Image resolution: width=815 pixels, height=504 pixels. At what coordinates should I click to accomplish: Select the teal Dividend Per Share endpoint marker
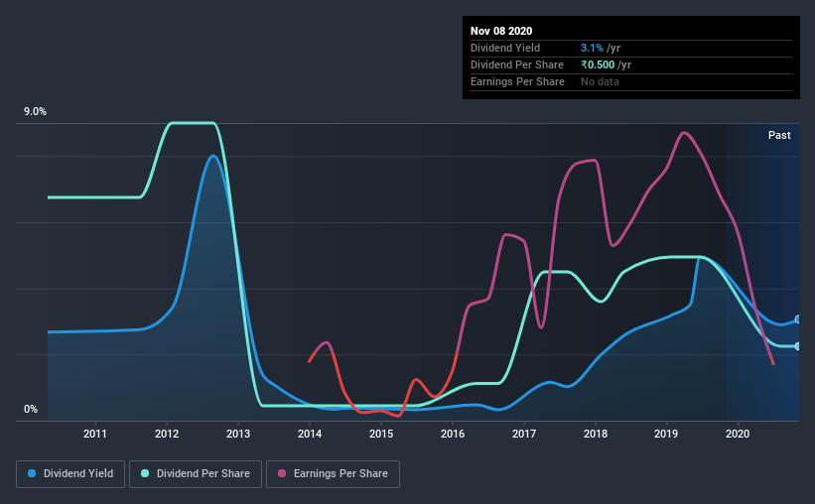[x=798, y=346]
